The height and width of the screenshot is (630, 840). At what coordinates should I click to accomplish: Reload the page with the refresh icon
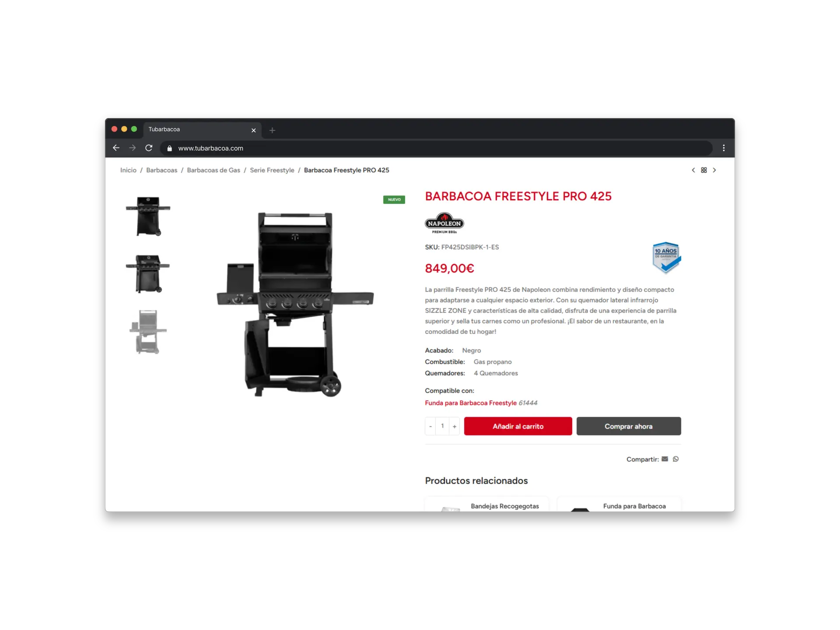[x=149, y=148]
